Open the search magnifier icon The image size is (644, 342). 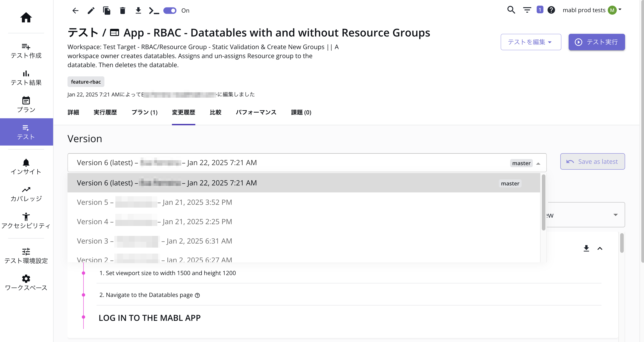511,10
